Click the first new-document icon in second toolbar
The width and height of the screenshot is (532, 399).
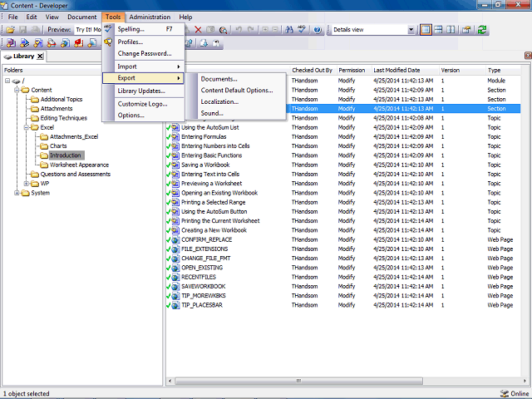point(11,43)
